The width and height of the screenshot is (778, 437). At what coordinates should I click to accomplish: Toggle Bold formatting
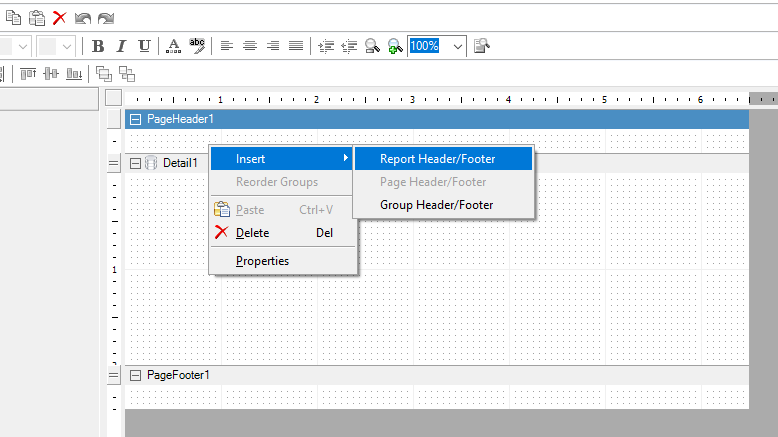coord(98,46)
